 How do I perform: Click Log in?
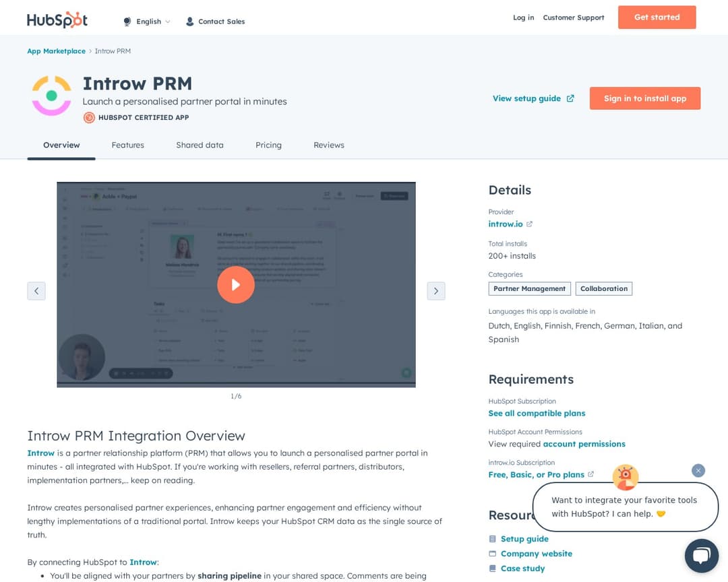(x=523, y=18)
